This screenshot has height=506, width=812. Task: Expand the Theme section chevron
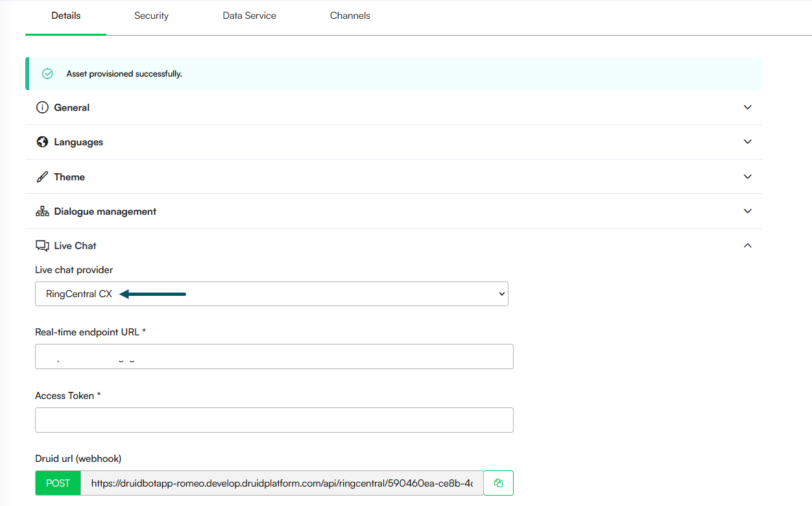(747, 176)
